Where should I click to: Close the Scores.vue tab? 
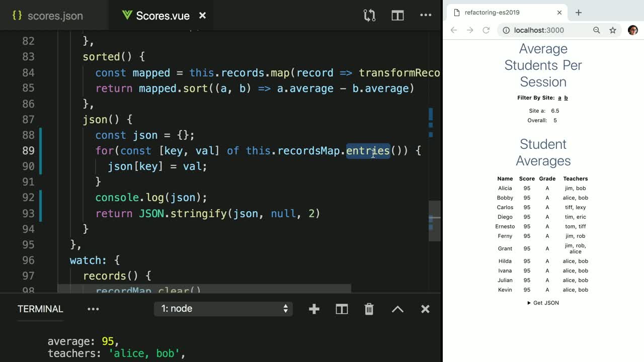coord(202,16)
